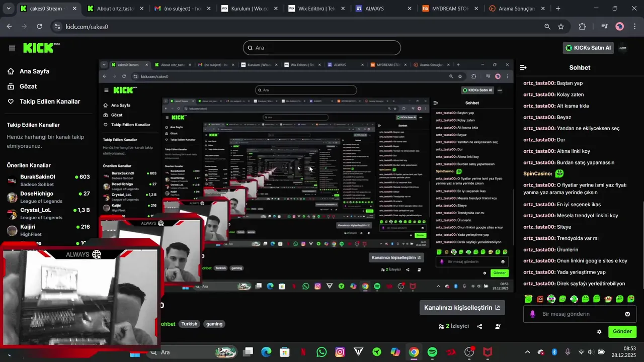Open Netflix from the taskbar

[303, 352]
